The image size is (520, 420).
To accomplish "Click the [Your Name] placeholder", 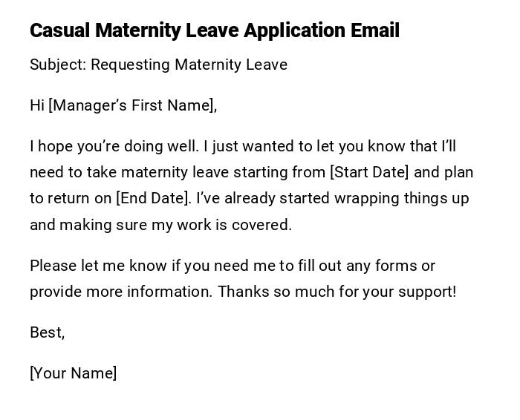I will (x=73, y=373).
